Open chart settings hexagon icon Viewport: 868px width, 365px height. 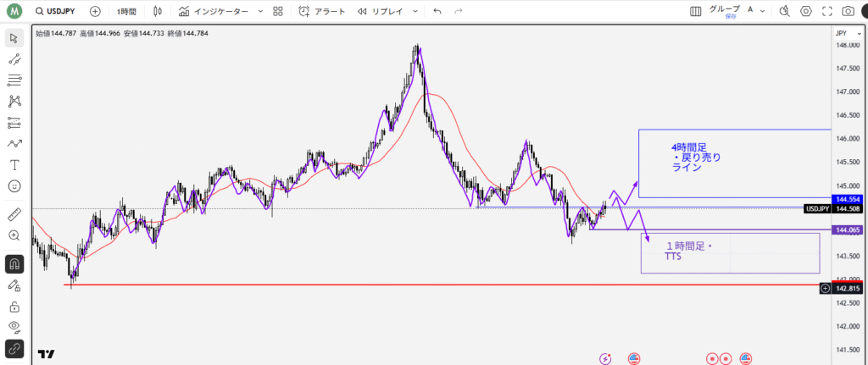[x=806, y=11]
